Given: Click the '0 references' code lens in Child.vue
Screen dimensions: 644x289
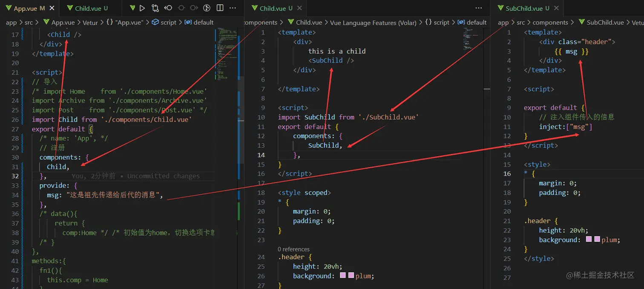Looking at the screenshot, I should tap(293, 249).
